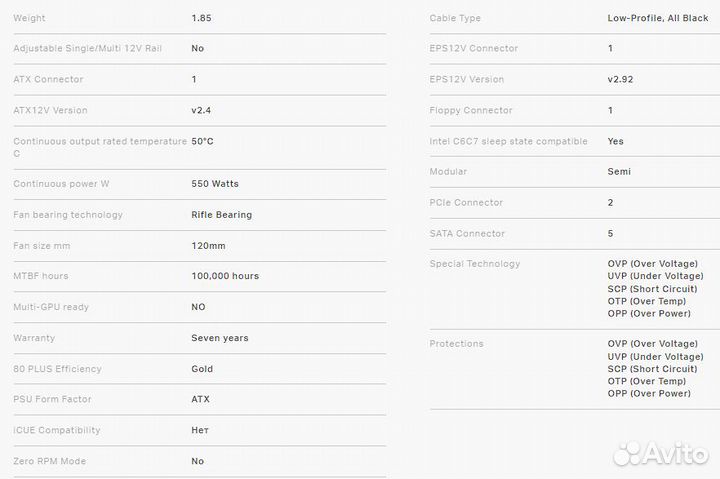Click the Zero RPM Mode label

(49, 461)
